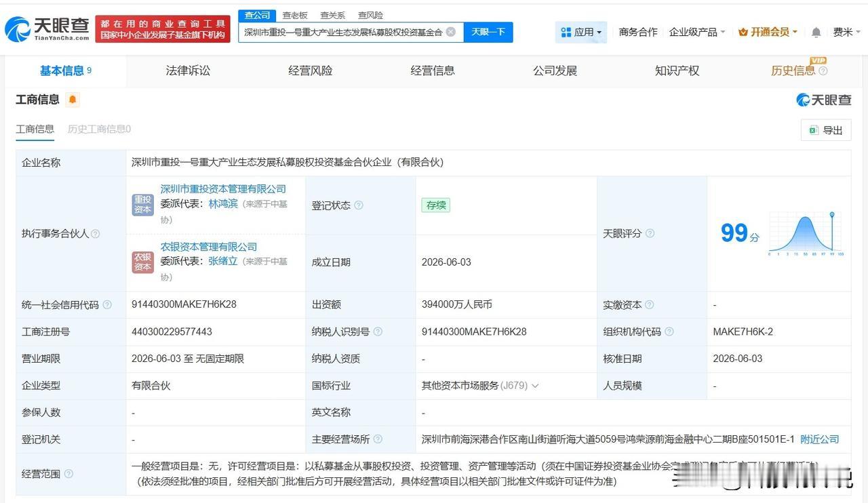Open 农银资本管理有限公司 company link

pyautogui.click(x=209, y=247)
